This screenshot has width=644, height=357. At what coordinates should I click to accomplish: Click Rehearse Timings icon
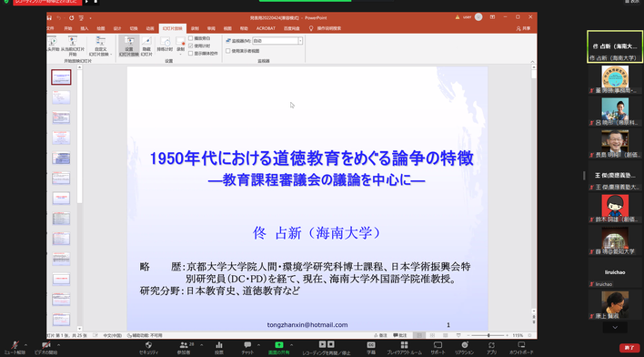coord(165,45)
